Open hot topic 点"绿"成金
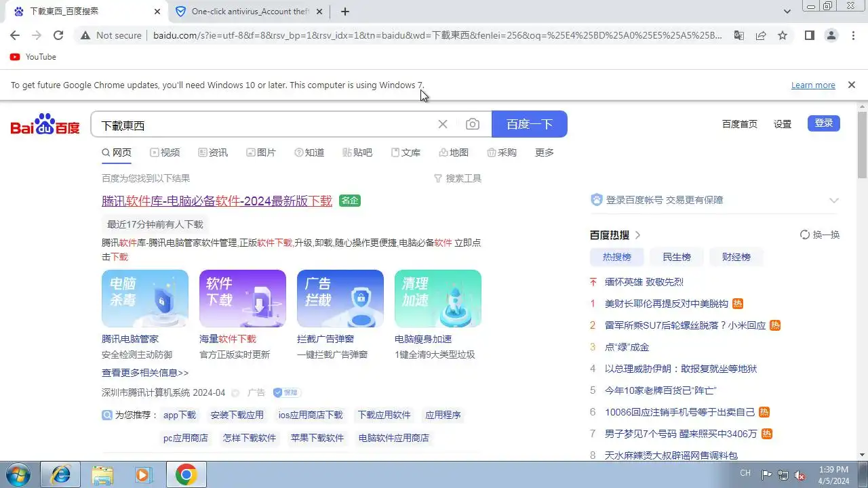Viewport: 868px width, 488px height. coord(627,347)
